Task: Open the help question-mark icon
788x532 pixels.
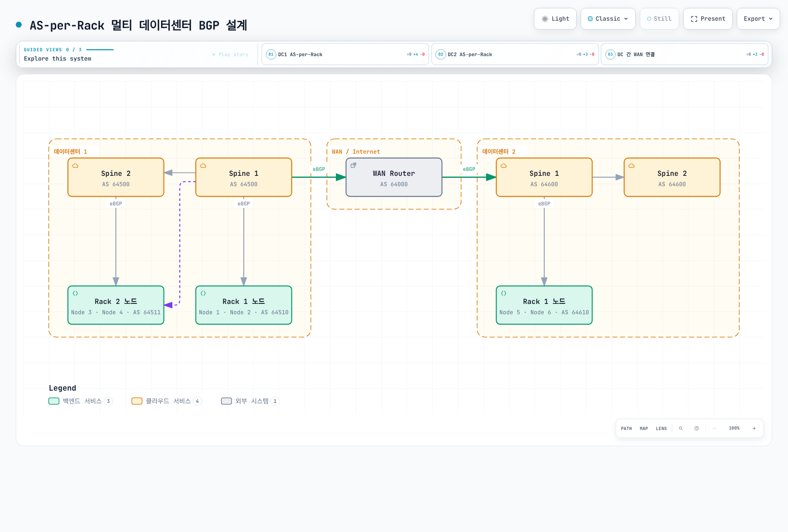Action: click(x=696, y=429)
